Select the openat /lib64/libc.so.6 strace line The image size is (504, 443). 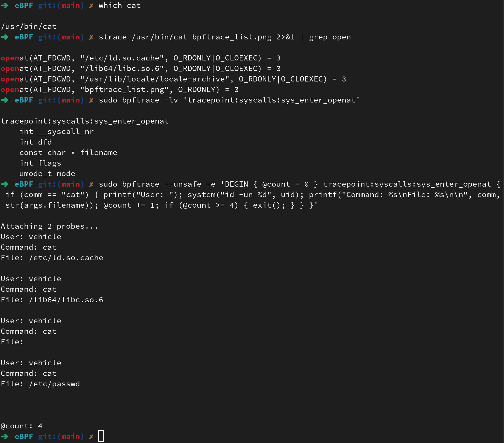140,69
